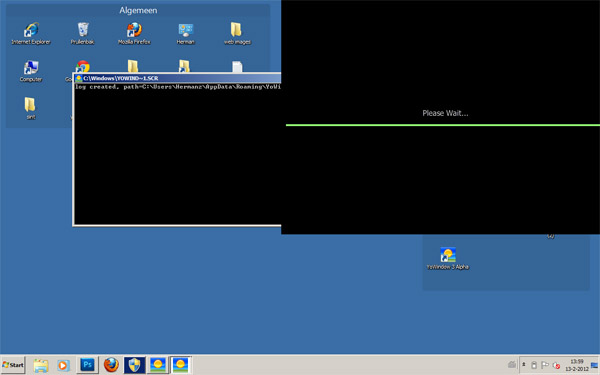Screen dimensions: 600x375
Task: Open the Start menu
Action: coord(13,365)
